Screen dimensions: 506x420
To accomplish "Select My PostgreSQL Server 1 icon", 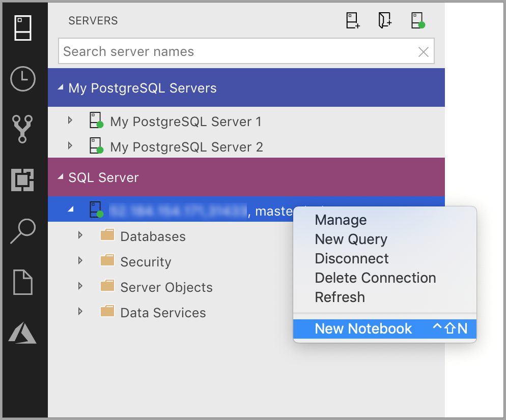I will coord(96,120).
